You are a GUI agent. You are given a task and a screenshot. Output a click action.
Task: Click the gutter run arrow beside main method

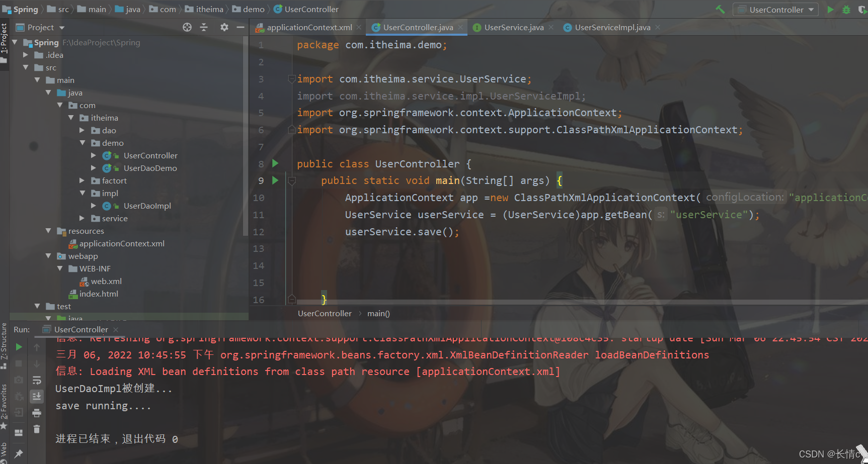(275, 180)
